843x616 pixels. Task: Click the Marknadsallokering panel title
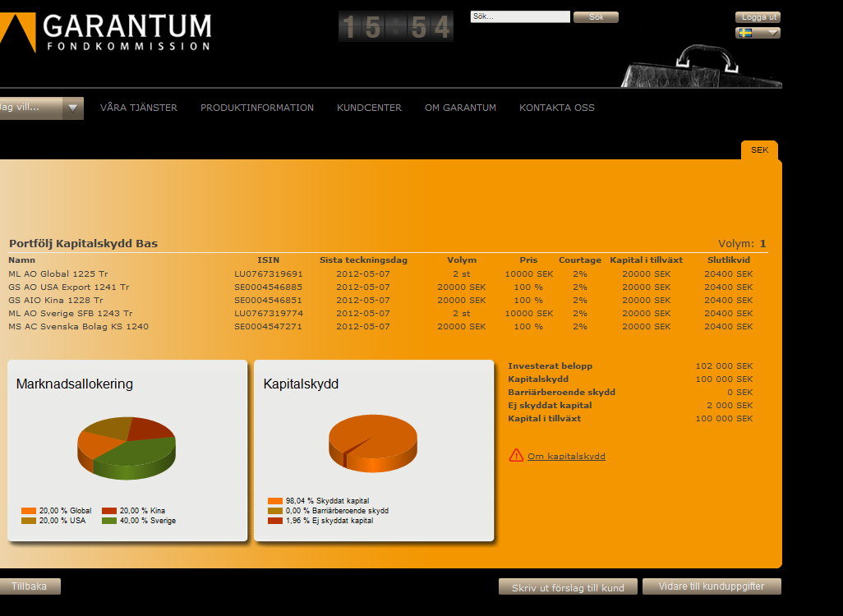click(74, 384)
